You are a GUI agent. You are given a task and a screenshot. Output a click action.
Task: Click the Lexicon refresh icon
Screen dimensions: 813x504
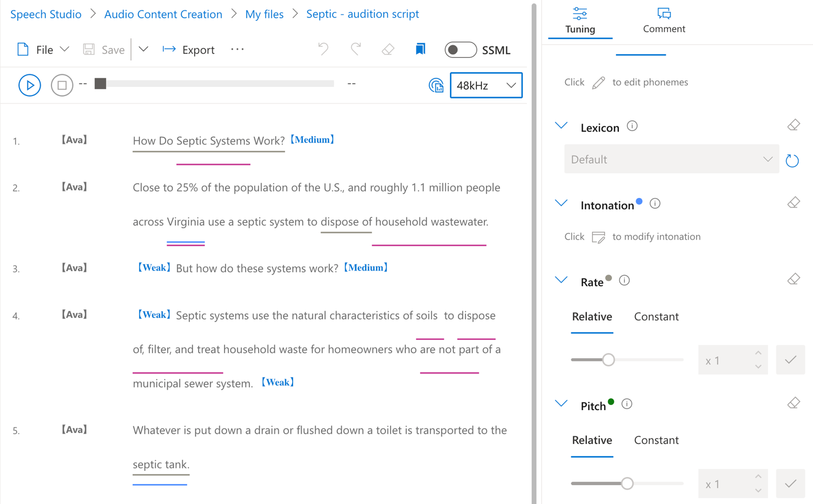point(792,161)
